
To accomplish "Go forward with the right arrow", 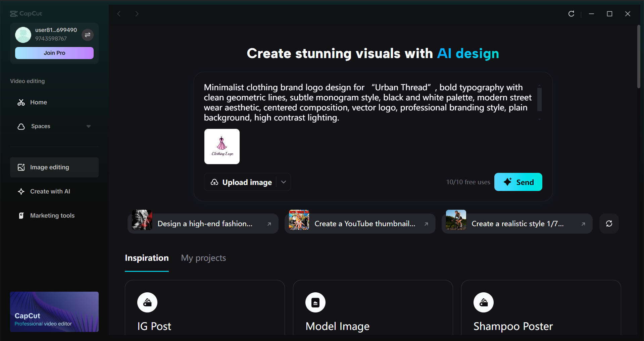I will pyautogui.click(x=137, y=14).
